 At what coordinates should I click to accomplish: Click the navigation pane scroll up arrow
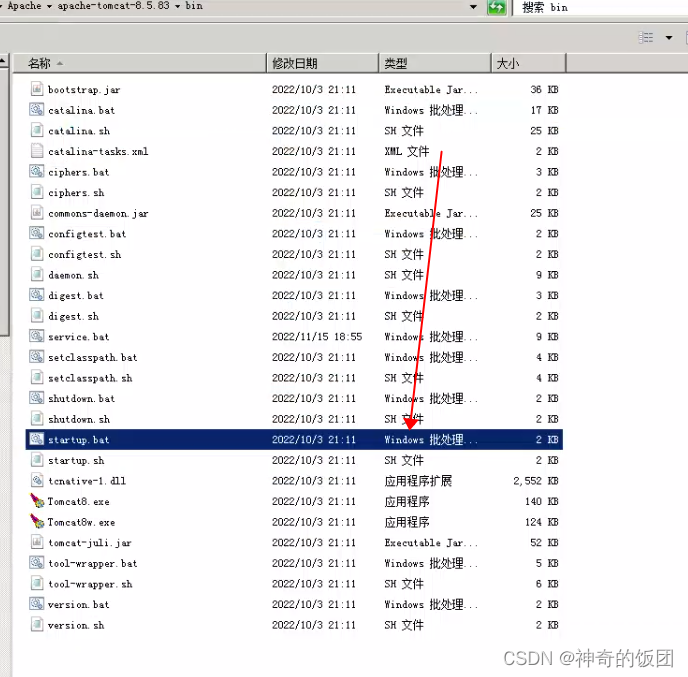tap(4, 61)
